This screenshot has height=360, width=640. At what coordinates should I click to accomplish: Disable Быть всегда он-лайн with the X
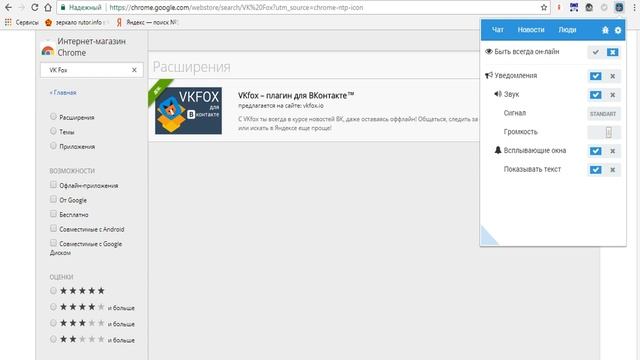(612, 52)
